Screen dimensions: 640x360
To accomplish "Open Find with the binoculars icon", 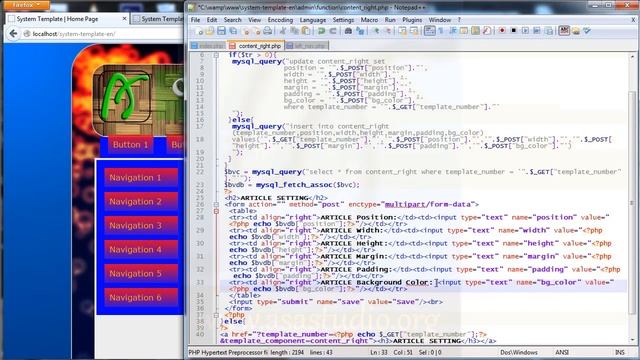I will 348,31.
